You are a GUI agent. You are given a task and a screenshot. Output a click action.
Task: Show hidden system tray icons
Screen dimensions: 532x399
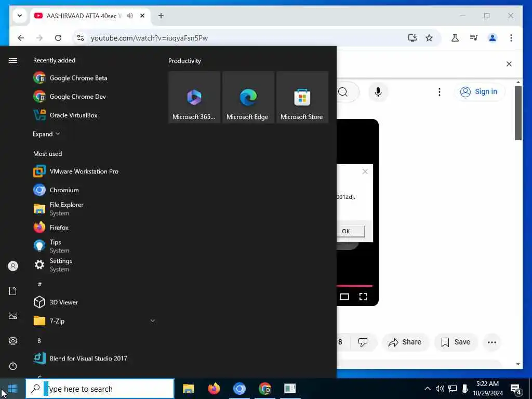428,389
